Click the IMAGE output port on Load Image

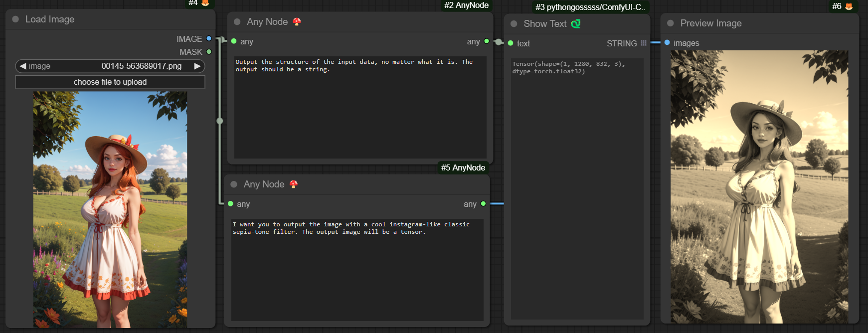209,38
